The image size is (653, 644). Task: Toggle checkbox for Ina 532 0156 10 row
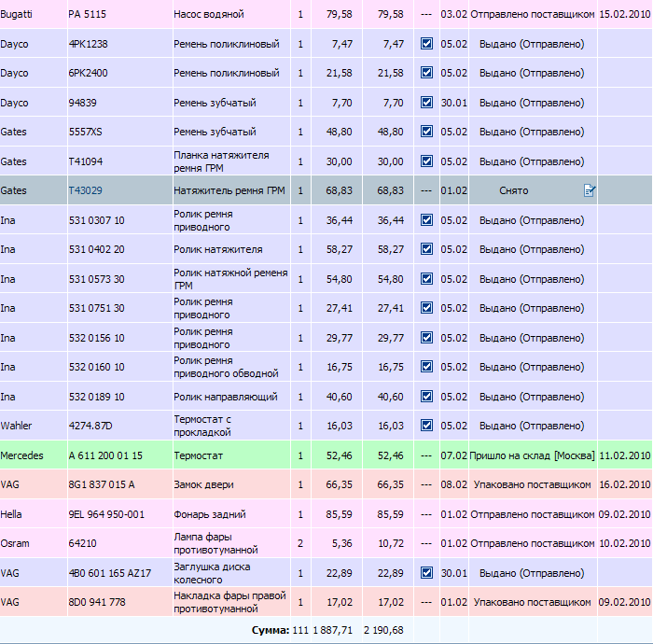point(426,337)
